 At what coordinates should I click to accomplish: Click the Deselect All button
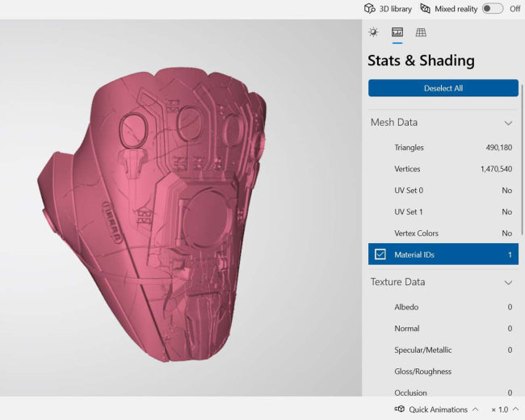[443, 88]
